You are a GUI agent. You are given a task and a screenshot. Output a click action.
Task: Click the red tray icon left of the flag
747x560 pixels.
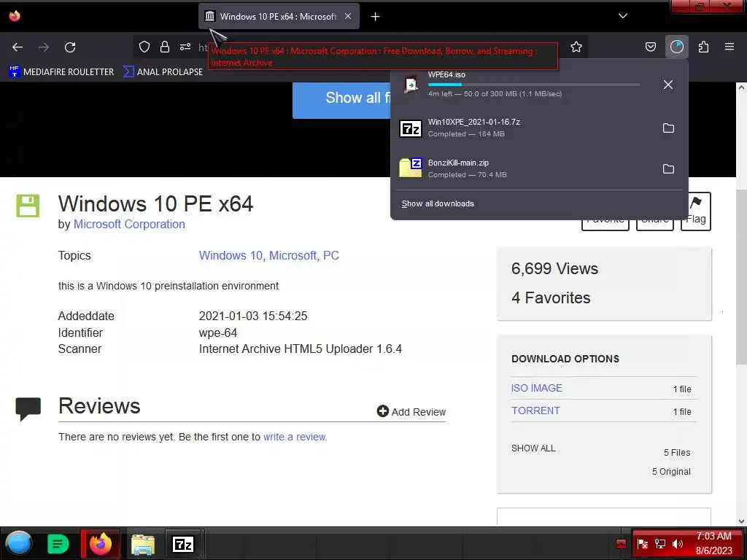click(x=621, y=544)
